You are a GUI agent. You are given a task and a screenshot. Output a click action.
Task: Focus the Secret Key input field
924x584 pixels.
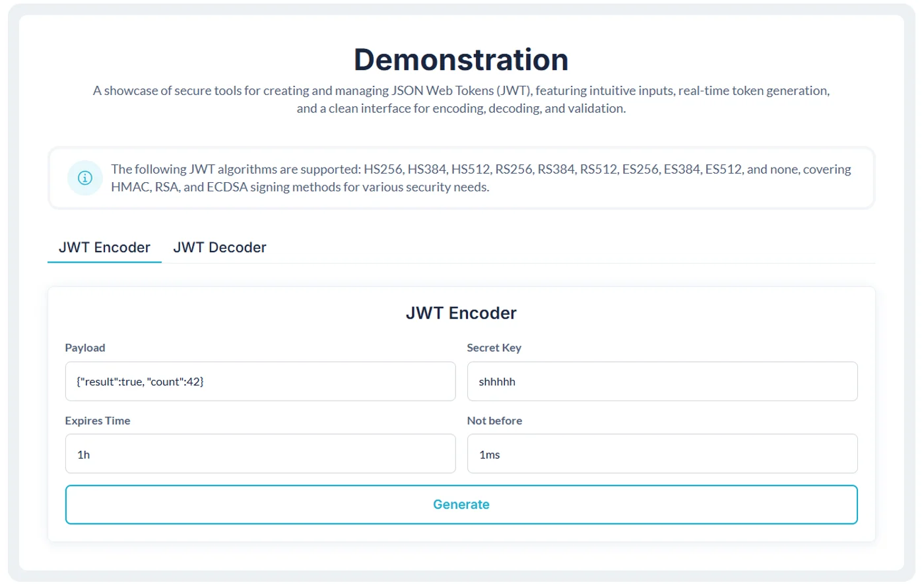point(662,381)
